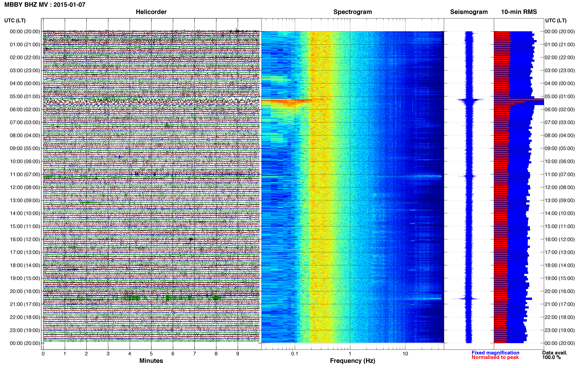The width and height of the screenshot is (588, 368).
Task: Click the left UTC (LT) axis label
Action: pyautogui.click(x=15, y=20)
